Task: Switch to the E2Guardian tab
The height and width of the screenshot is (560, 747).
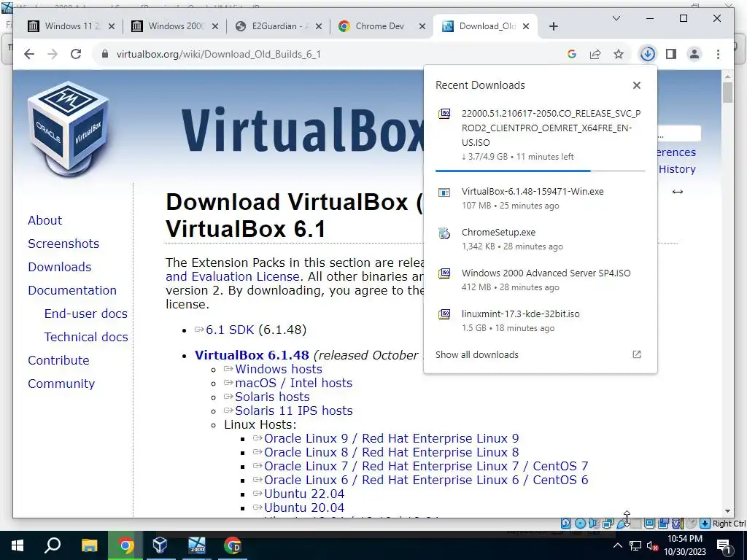Action: click(280, 26)
